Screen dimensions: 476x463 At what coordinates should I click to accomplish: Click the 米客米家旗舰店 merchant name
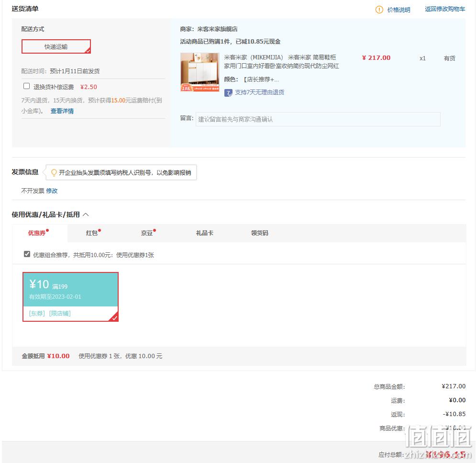coord(217,29)
